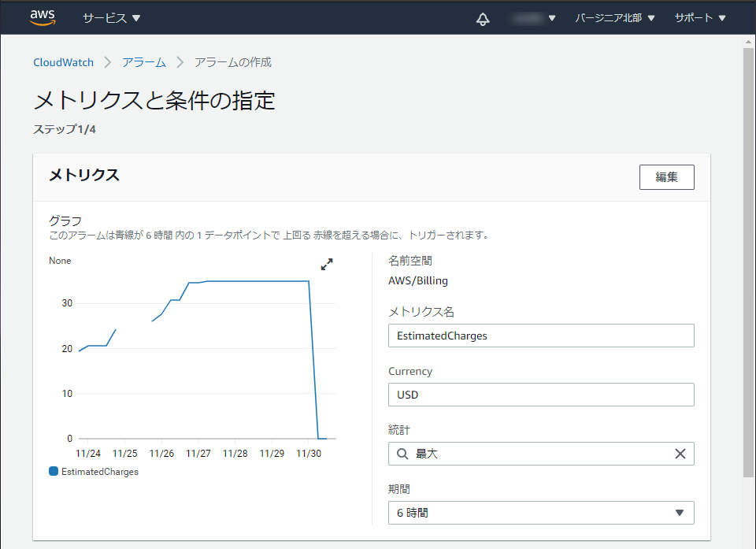Go to the アラーム breadcrumb link
756x549 pixels.
click(143, 62)
